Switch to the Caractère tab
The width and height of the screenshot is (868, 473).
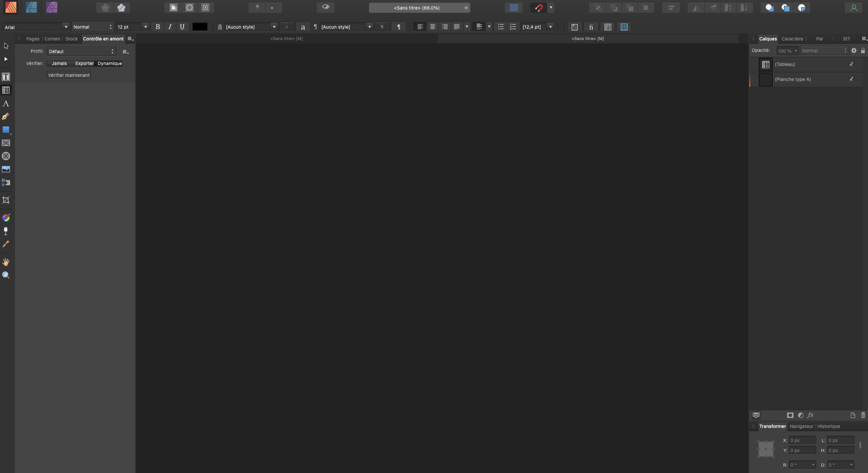[792, 39]
